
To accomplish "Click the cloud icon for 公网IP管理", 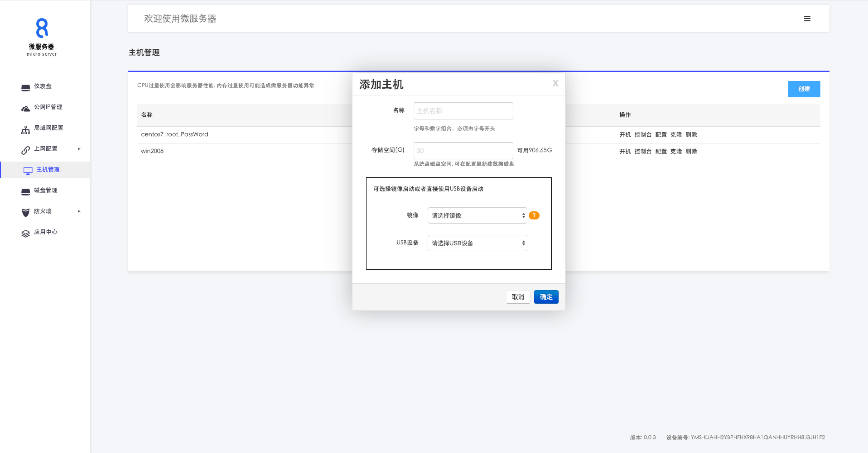I will click(x=26, y=108).
